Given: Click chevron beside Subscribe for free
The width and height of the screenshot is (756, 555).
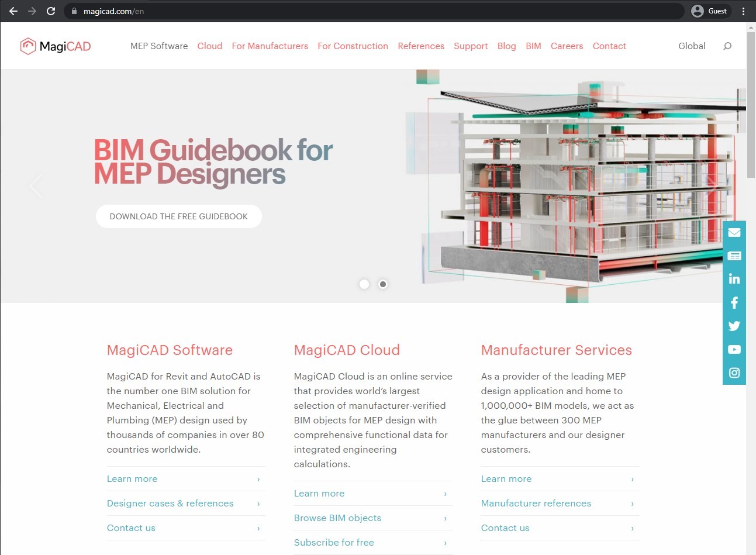Looking at the screenshot, I should (x=446, y=543).
